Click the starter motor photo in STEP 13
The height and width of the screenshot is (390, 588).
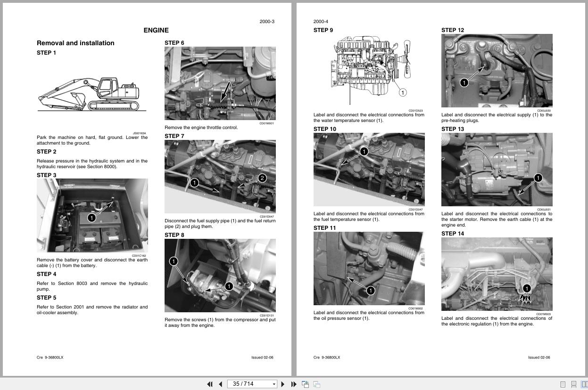pyautogui.click(x=497, y=170)
